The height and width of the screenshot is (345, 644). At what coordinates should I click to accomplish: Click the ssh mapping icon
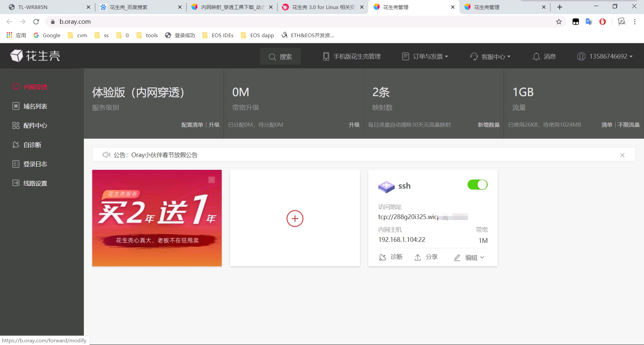pos(386,187)
